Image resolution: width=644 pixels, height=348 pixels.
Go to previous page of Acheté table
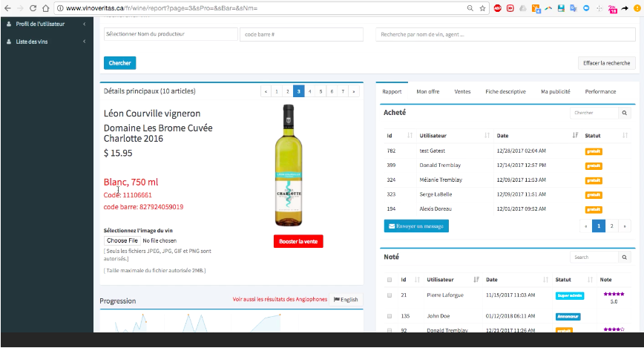(585, 226)
